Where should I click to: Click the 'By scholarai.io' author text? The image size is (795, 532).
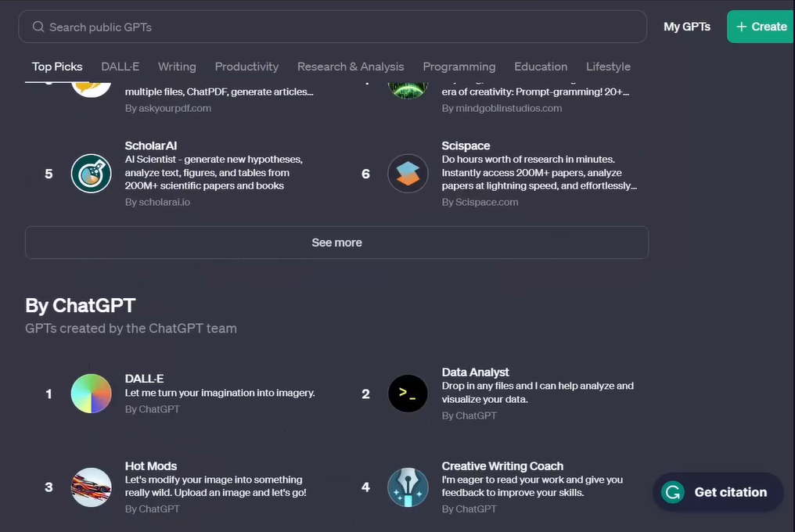click(158, 202)
